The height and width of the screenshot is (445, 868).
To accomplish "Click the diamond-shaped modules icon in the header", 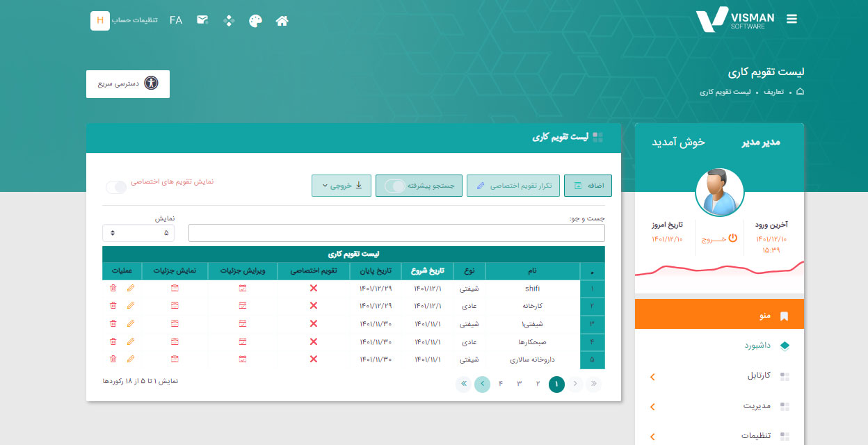I will click(x=229, y=20).
